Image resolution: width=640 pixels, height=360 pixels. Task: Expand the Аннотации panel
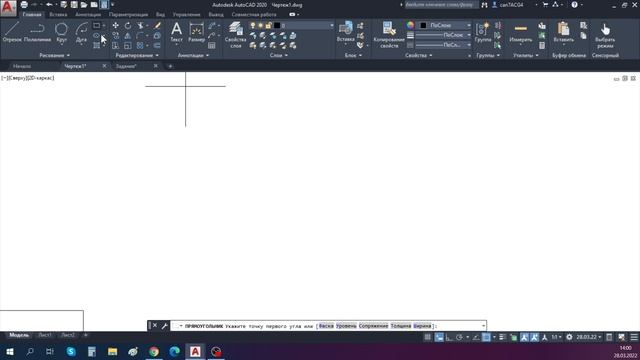tap(193, 55)
